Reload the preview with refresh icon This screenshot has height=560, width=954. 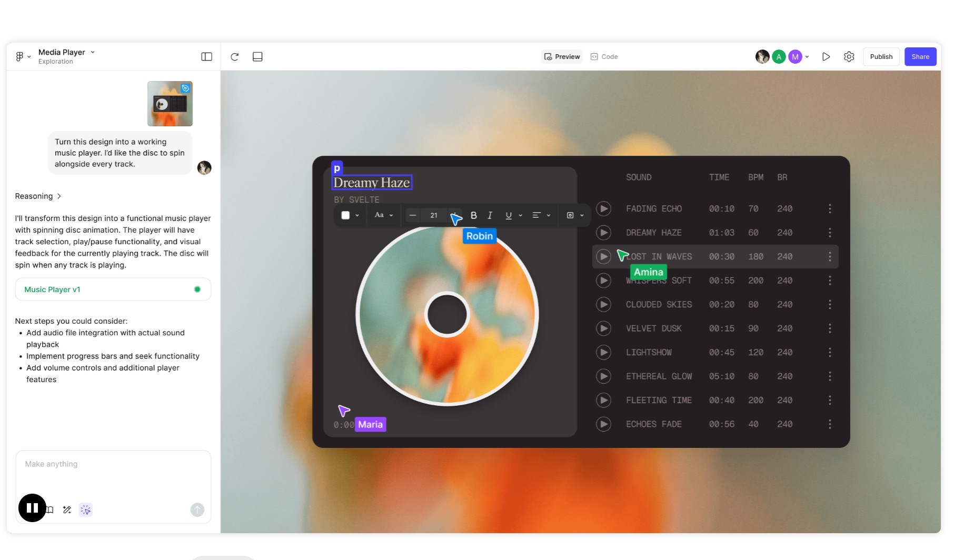click(x=235, y=56)
